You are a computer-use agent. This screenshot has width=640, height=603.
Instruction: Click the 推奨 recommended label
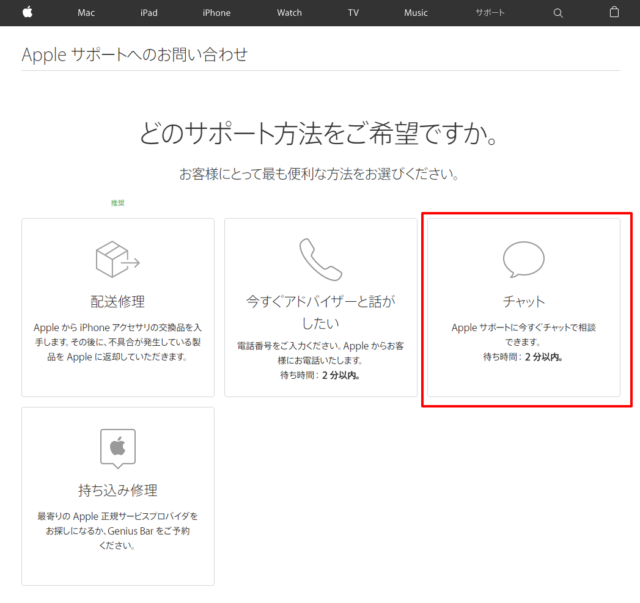point(118,203)
